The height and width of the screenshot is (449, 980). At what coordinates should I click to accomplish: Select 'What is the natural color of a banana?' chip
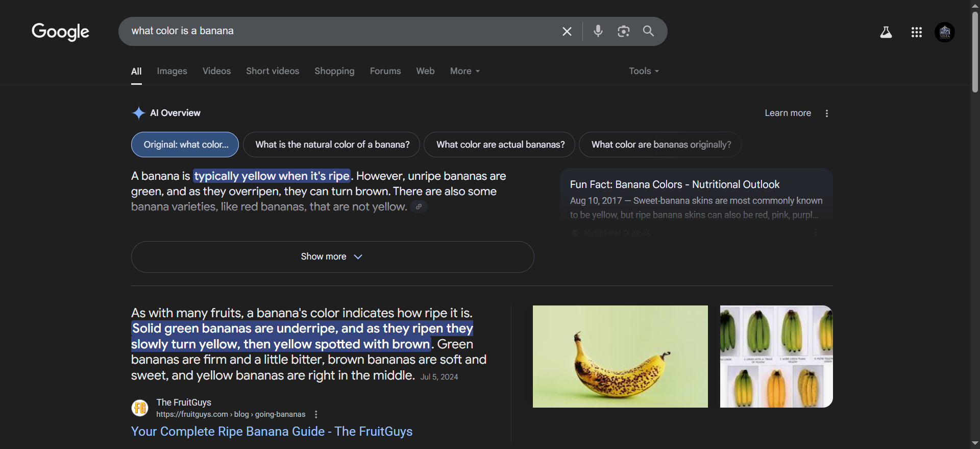332,145
